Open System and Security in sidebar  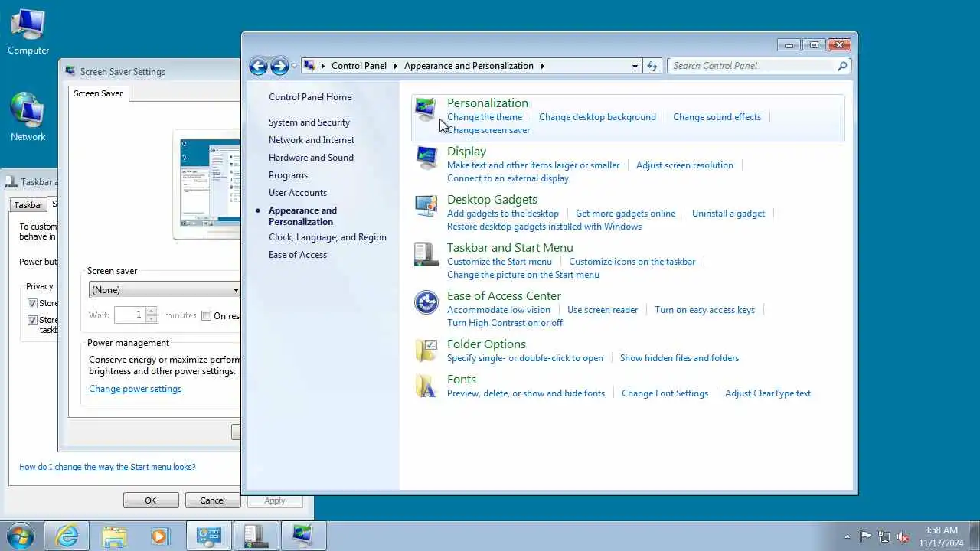pyautogui.click(x=309, y=122)
